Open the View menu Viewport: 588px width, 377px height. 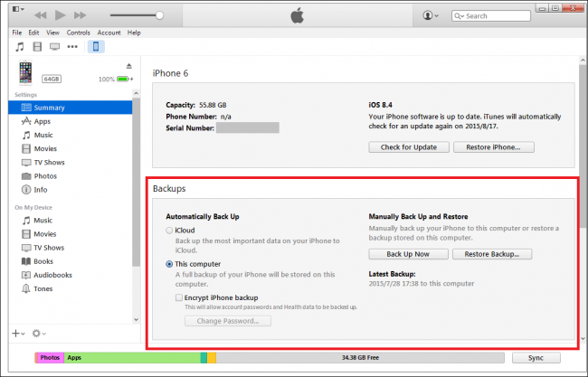coord(52,33)
